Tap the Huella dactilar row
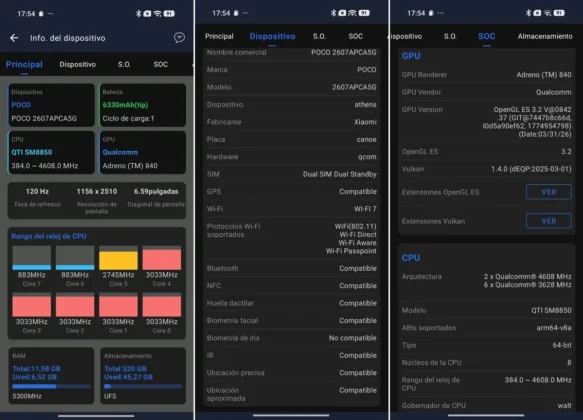 (x=292, y=303)
